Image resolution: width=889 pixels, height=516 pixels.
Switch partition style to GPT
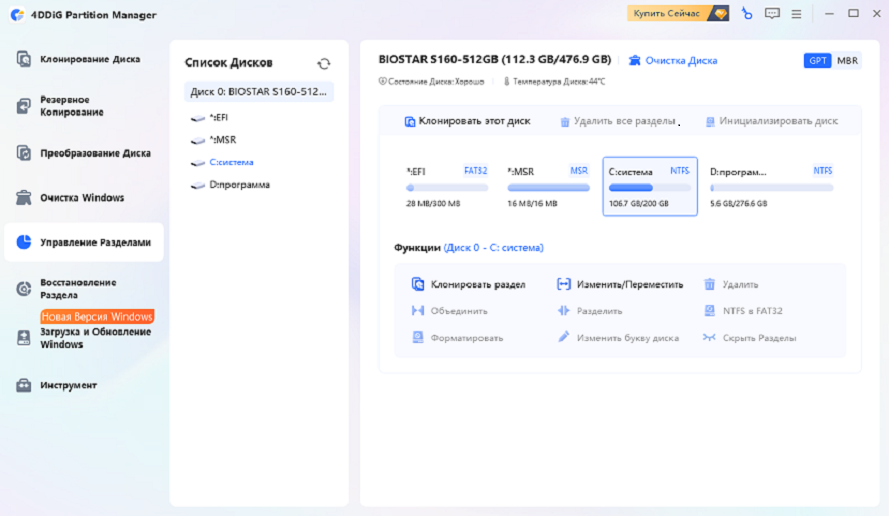(817, 61)
